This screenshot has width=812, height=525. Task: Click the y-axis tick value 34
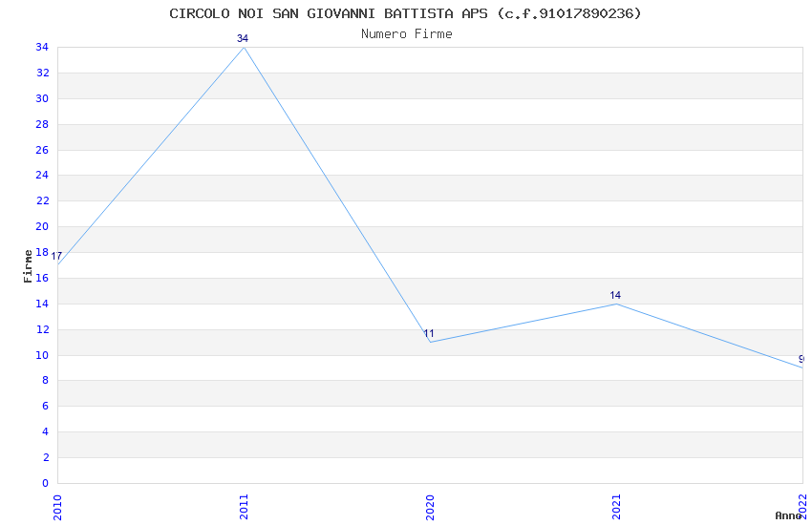tap(42, 47)
